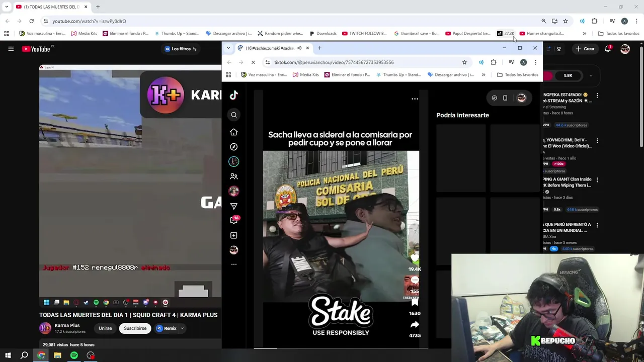Mute the TikTok tab audio icon
644x362 pixels.
tap(299, 48)
